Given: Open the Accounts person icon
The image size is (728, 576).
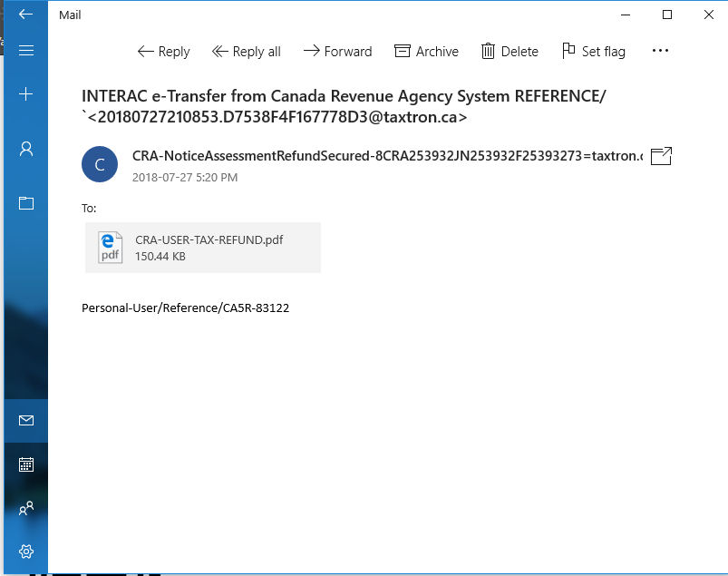Looking at the screenshot, I should (x=26, y=149).
